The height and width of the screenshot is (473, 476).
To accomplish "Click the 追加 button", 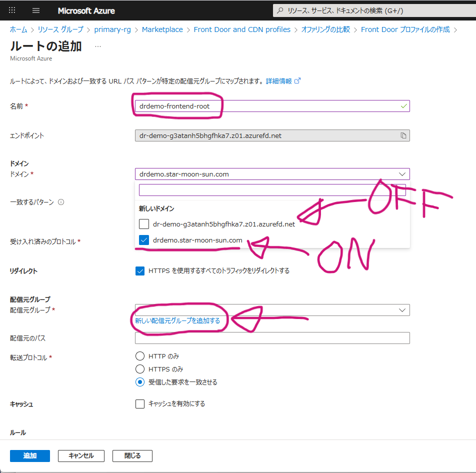I will 30,455.
